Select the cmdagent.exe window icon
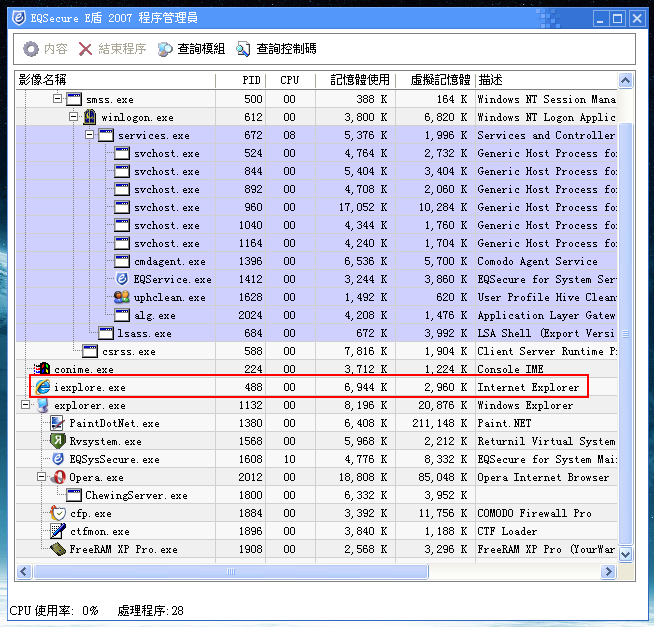The width and height of the screenshot is (654, 627). 122,261
